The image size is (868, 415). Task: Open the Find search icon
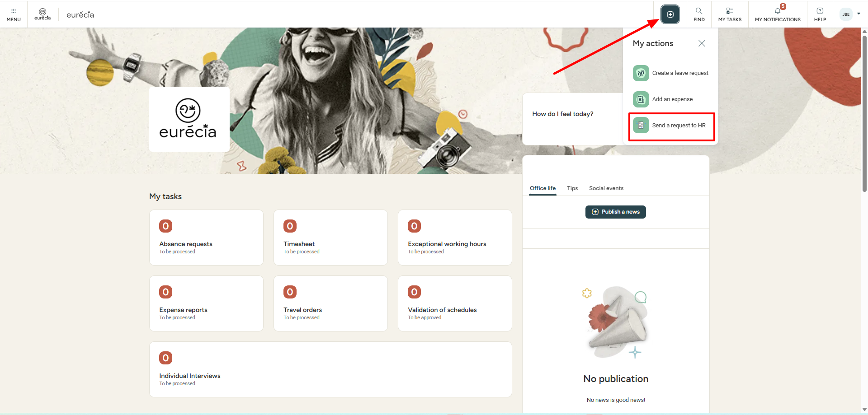[x=699, y=14]
